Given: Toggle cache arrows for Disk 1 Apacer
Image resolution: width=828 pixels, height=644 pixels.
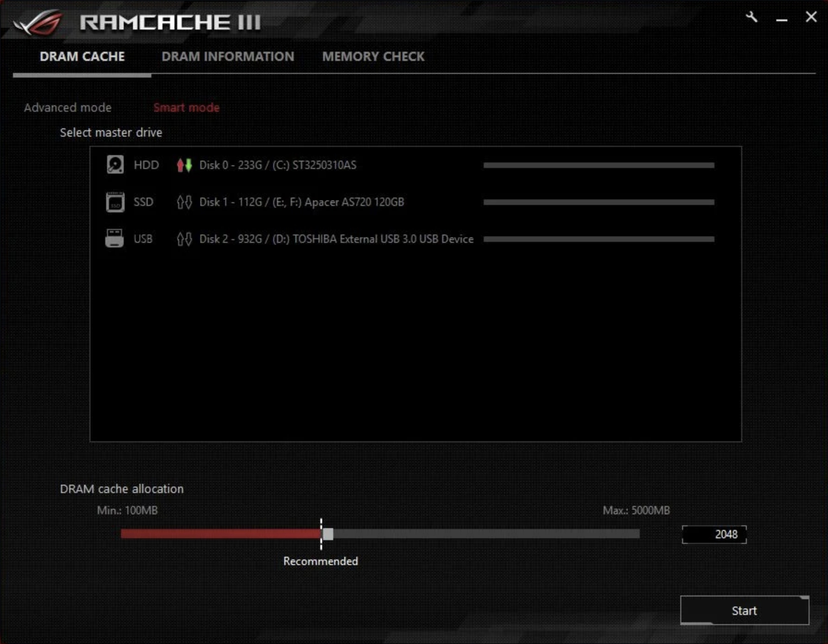Looking at the screenshot, I should click(x=184, y=202).
